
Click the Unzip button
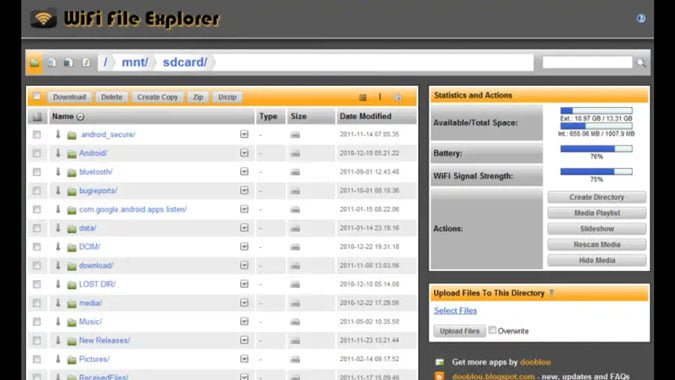(227, 97)
